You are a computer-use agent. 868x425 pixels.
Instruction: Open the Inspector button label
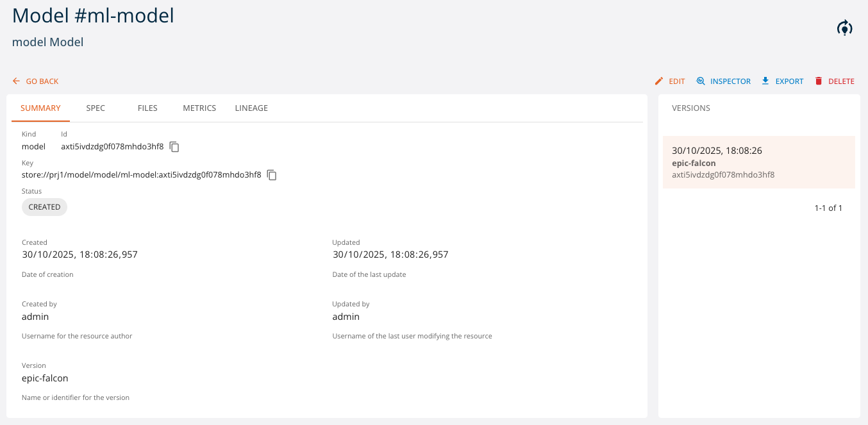[x=730, y=81]
